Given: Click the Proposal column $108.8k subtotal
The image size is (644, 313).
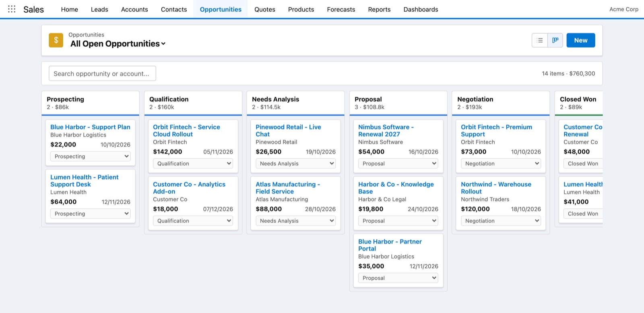Looking at the screenshot, I should coord(369,107).
